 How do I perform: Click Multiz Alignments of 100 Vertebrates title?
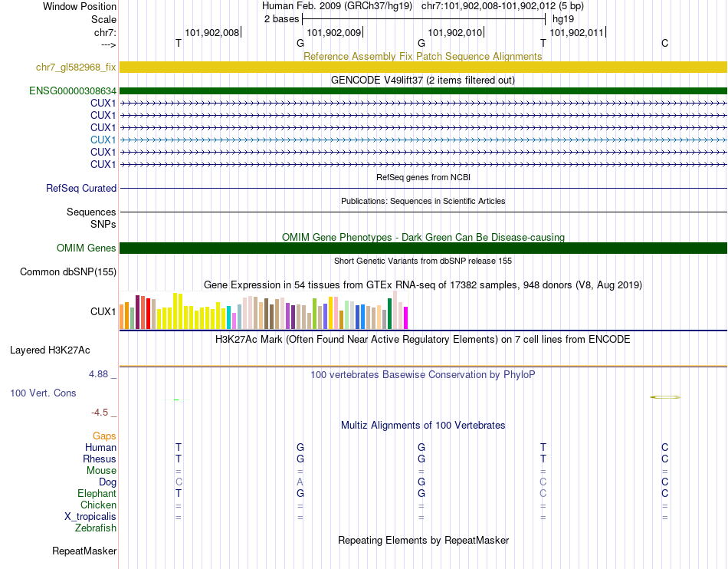point(423,425)
